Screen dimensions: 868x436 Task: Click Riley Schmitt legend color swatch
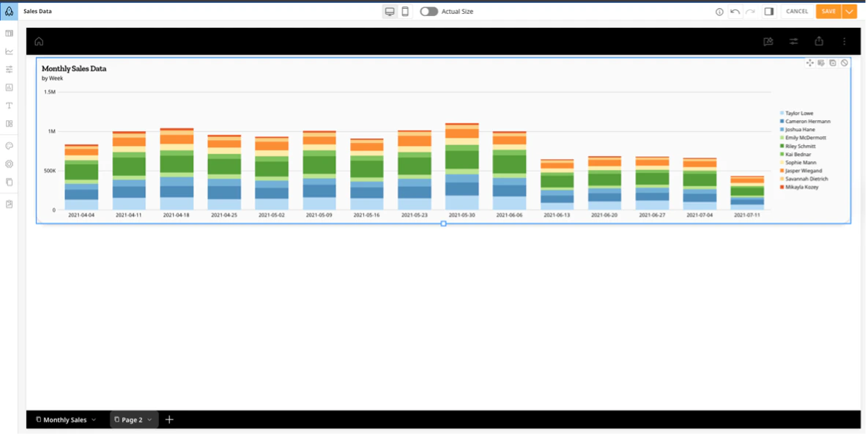[x=782, y=147]
